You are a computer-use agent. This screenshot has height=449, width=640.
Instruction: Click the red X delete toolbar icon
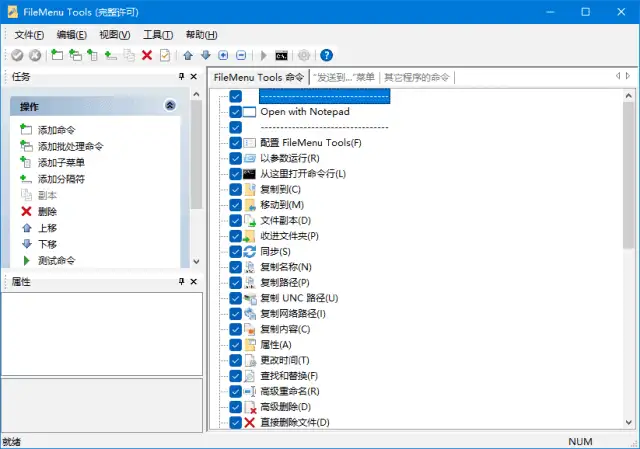pos(147,55)
